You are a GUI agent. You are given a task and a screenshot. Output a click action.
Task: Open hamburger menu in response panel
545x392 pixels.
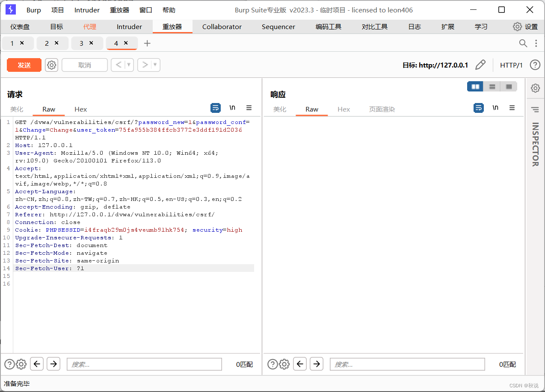coord(512,108)
